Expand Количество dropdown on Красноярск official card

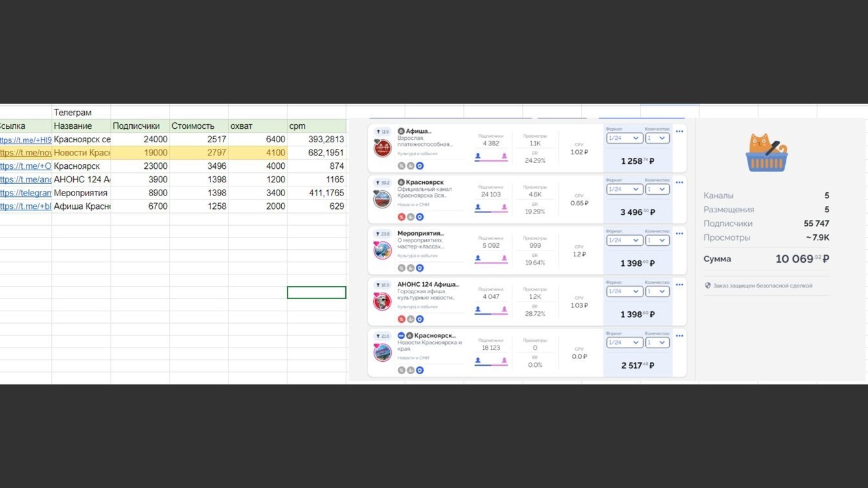tap(657, 189)
